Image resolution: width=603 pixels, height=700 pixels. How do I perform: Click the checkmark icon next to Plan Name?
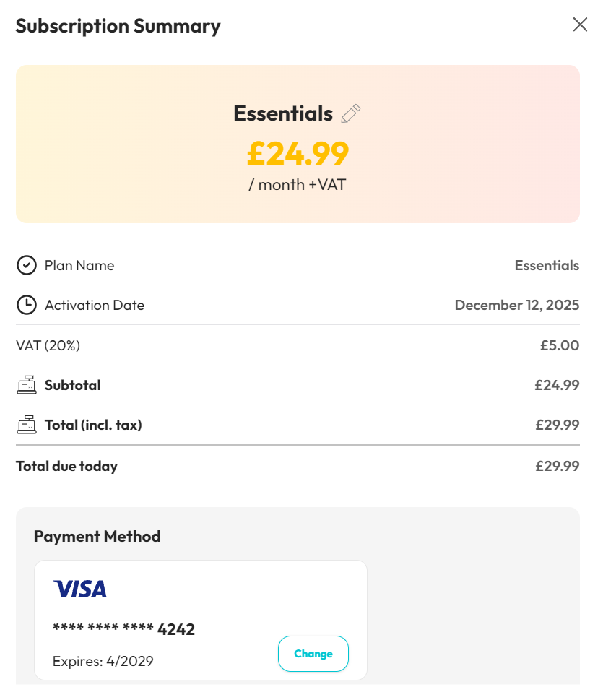coord(26,266)
